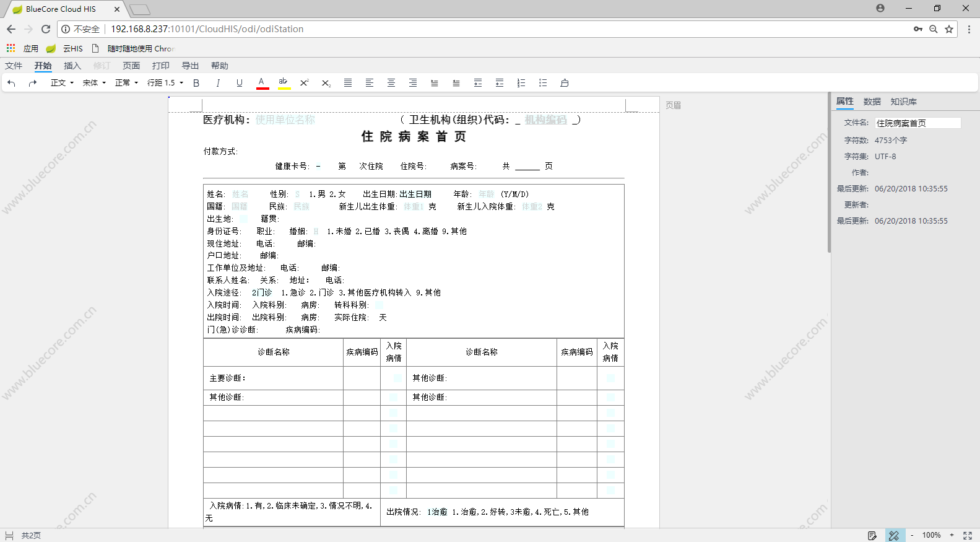
Task: Reload the browser page
Action: 46,29
